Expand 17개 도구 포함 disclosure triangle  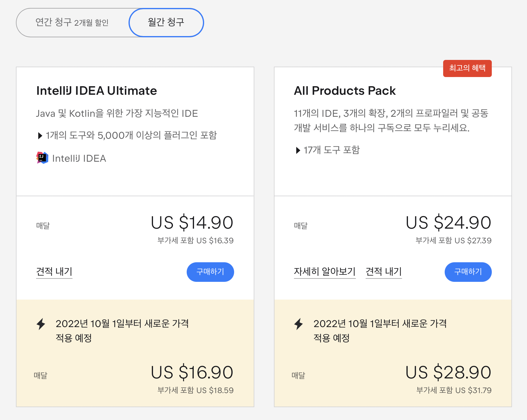(298, 150)
